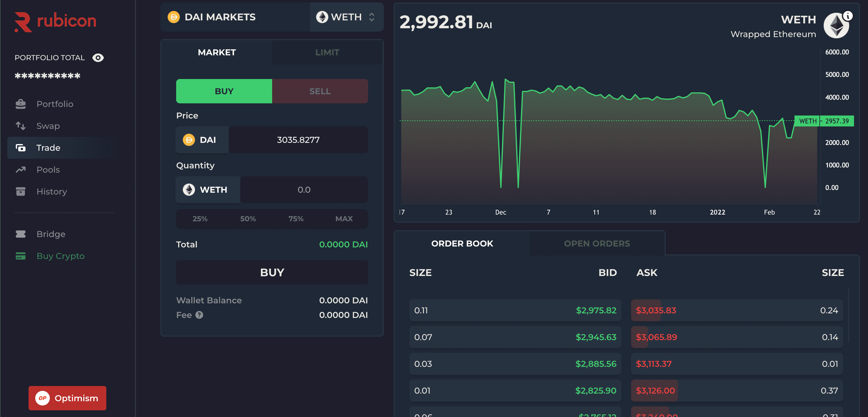
Task: Select the $2,885.56 bid row
Action: (x=515, y=364)
